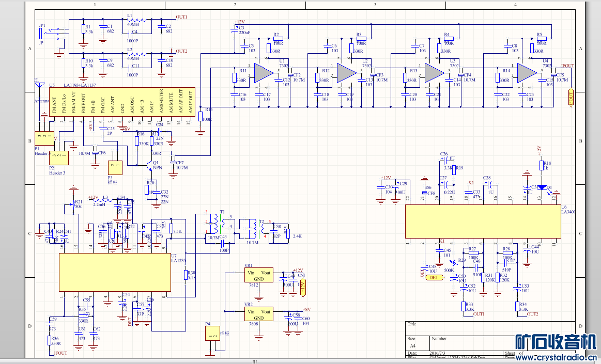
Task: Select the U2 7302 amplifier triangle
Action: 347,73
